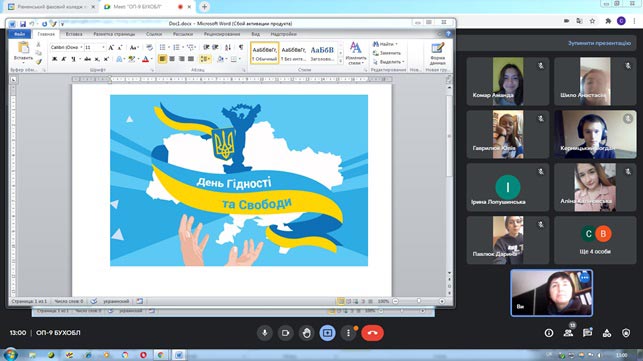643x361 pixels.
Task: Toggle microphone in Meet controls
Action: [x=264, y=333]
